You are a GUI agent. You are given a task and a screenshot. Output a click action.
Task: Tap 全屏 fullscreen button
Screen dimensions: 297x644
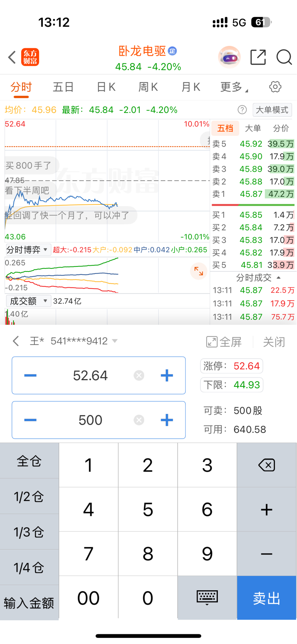[x=224, y=342]
